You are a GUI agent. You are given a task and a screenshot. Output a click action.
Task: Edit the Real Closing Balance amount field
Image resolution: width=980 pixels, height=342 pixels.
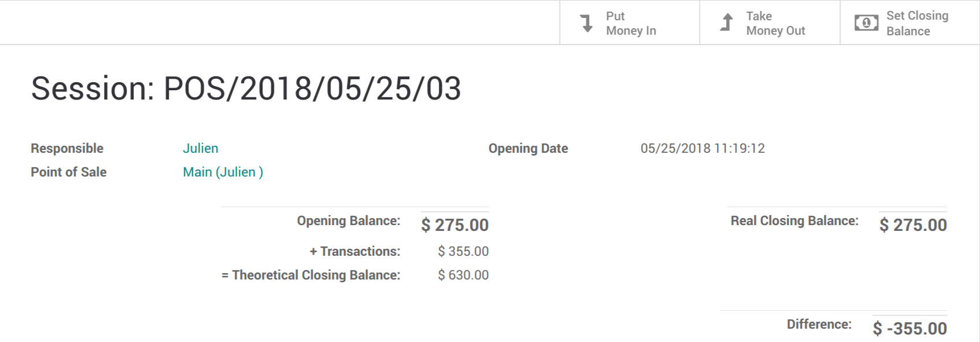(x=912, y=225)
